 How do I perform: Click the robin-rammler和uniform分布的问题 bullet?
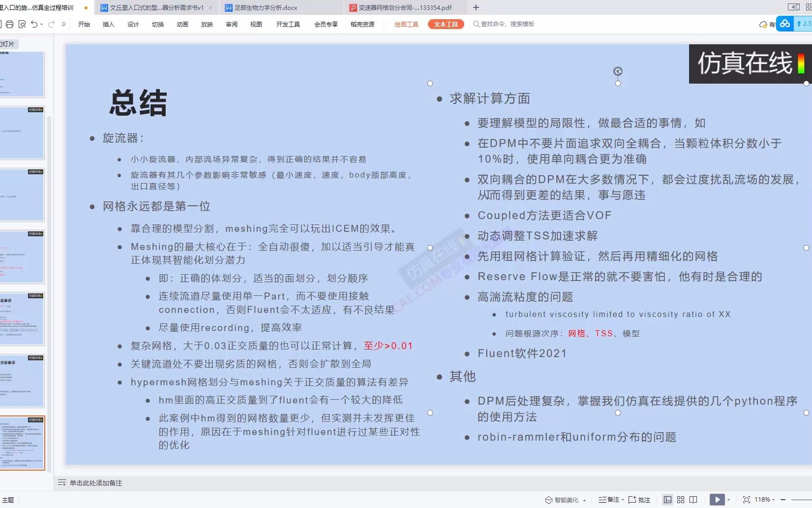coord(577,437)
